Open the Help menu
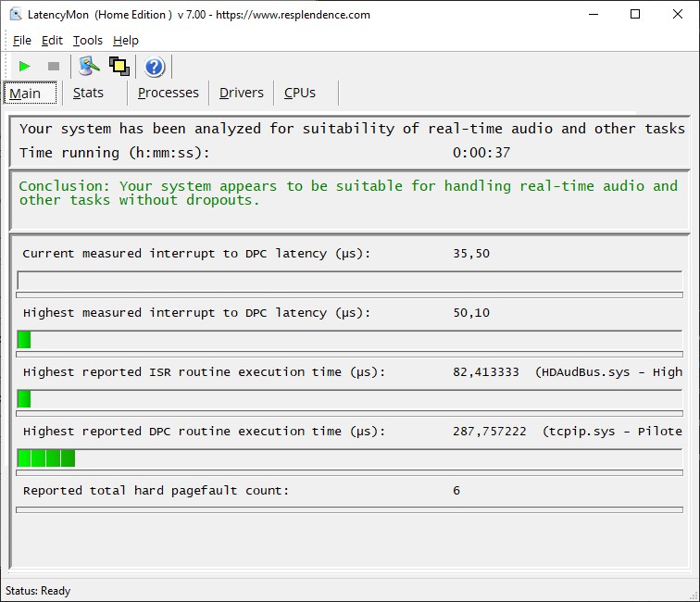Viewport: 700px width, 602px height. [x=126, y=40]
